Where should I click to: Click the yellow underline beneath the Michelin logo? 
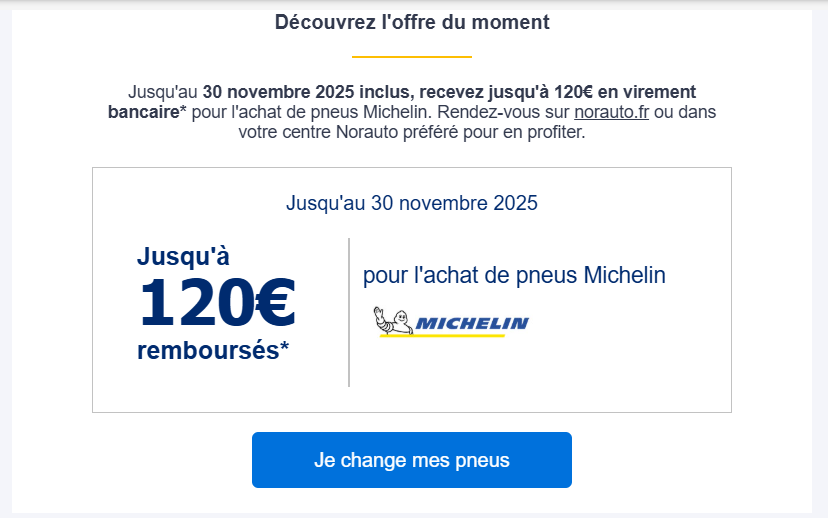(442, 336)
